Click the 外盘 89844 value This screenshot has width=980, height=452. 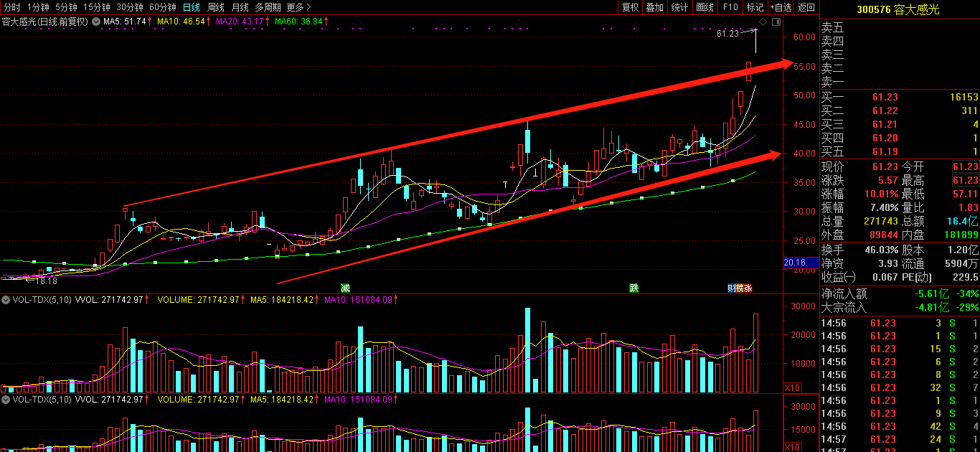tap(882, 235)
